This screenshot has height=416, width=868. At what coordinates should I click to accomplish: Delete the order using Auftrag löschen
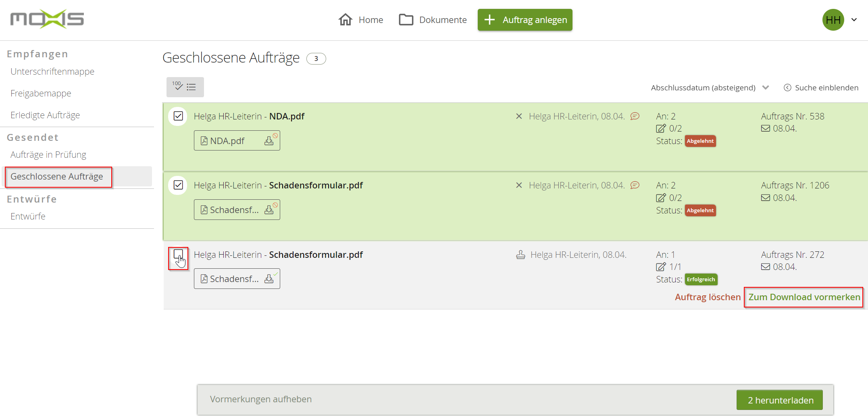pyautogui.click(x=708, y=297)
